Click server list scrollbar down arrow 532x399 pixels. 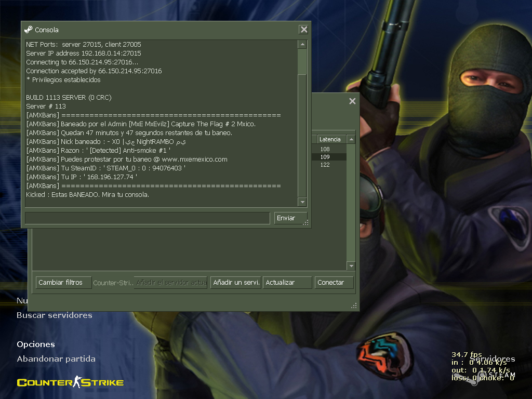pos(351,266)
